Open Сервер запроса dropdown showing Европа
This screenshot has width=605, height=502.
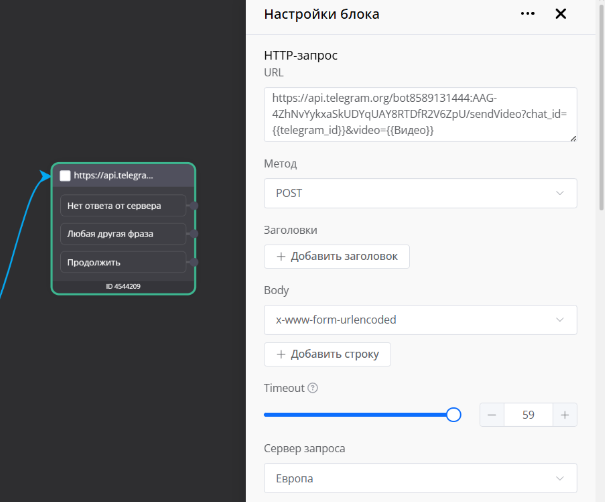(420, 479)
